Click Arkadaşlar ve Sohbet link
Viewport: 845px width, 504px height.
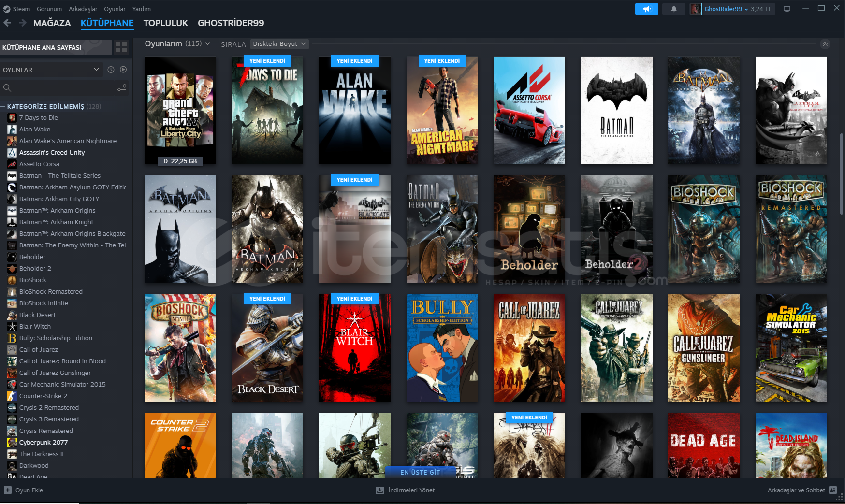pyautogui.click(x=796, y=490)
